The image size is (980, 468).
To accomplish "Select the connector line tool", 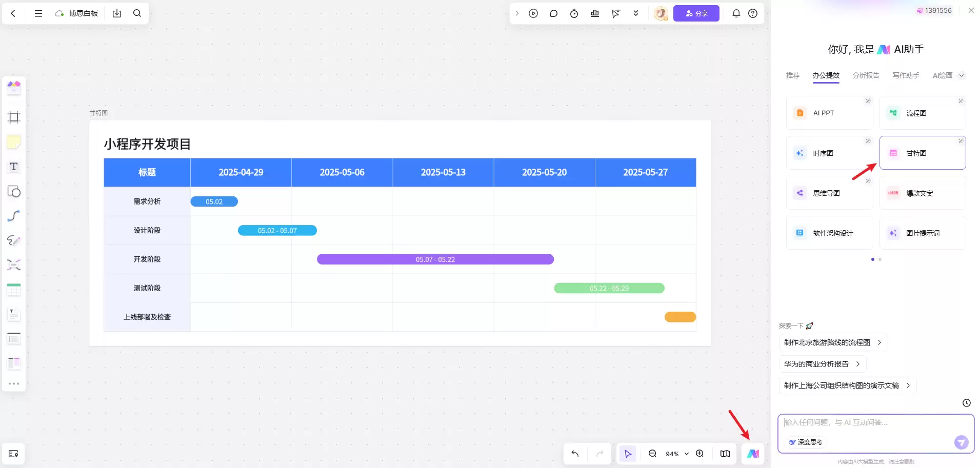I will 14,216.
